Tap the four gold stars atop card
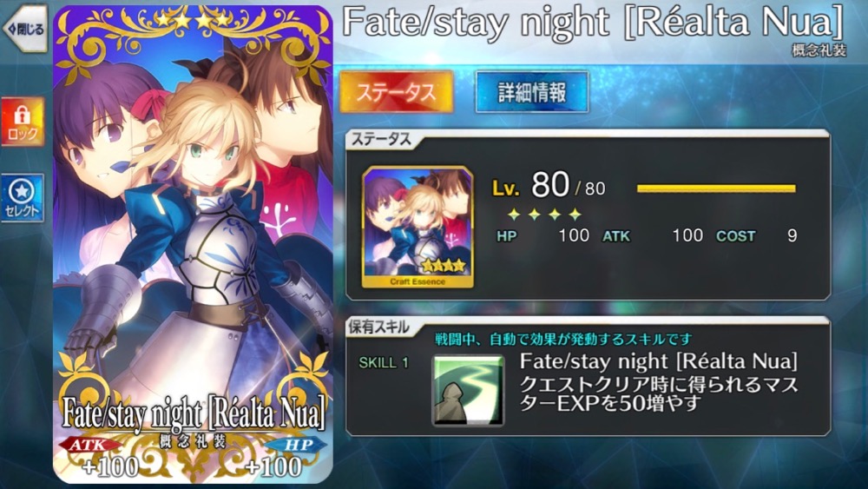 [x=193, y=20]
